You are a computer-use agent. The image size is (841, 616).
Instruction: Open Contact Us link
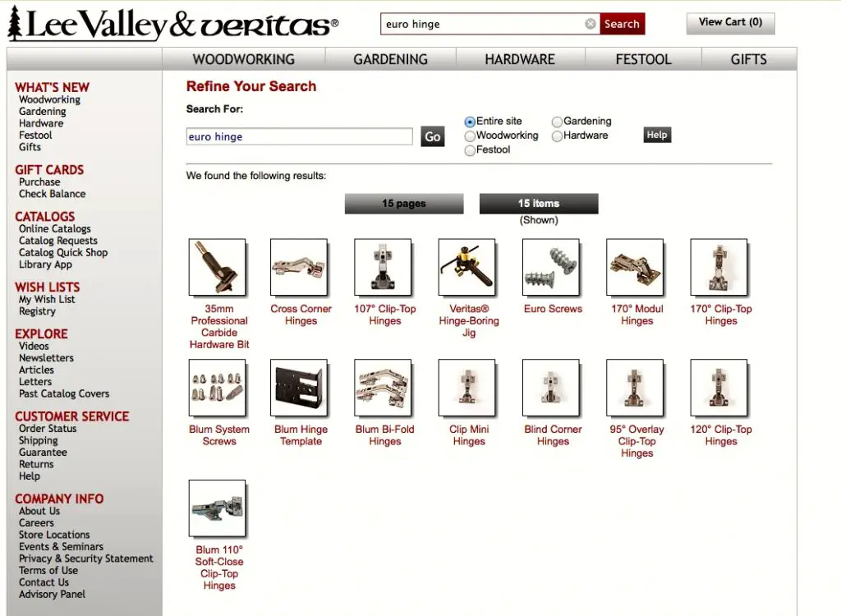click(44, 582)
